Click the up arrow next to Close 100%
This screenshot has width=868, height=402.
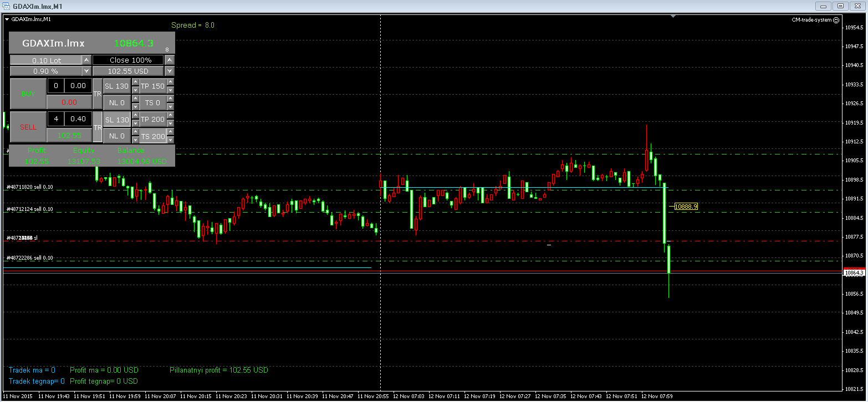170,60
